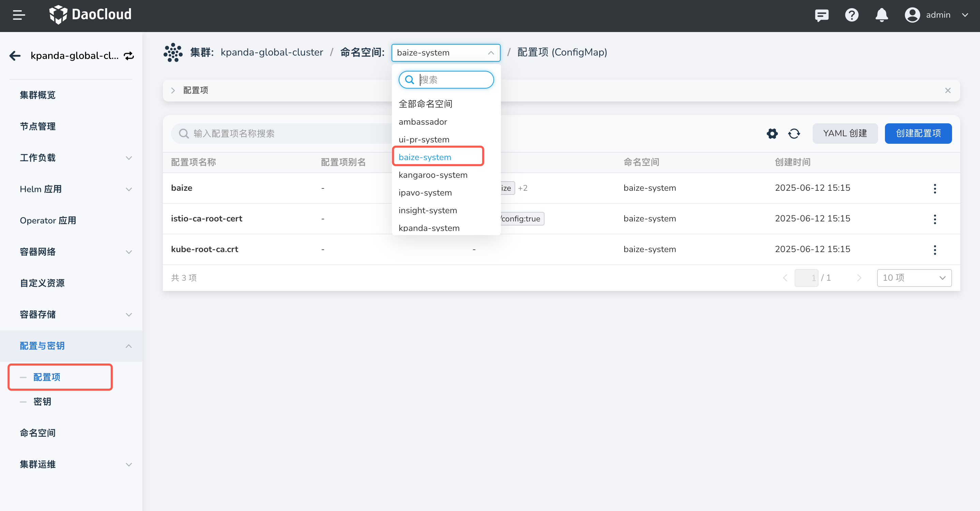
Task: Click the YAML 创建 button
Action: coord(845,134)
